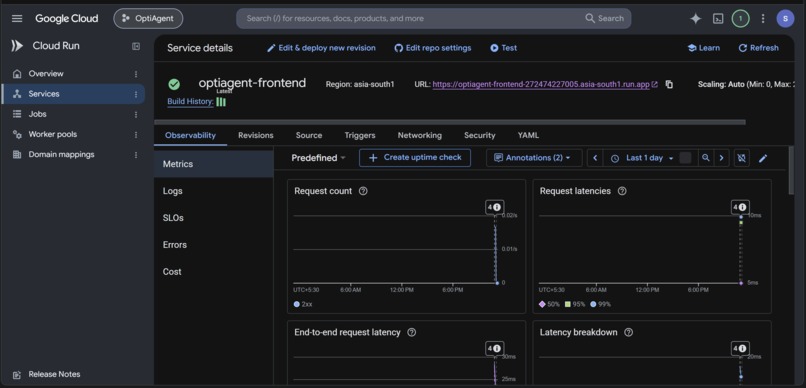Switch to the Revisions tab

coord(255,135)
